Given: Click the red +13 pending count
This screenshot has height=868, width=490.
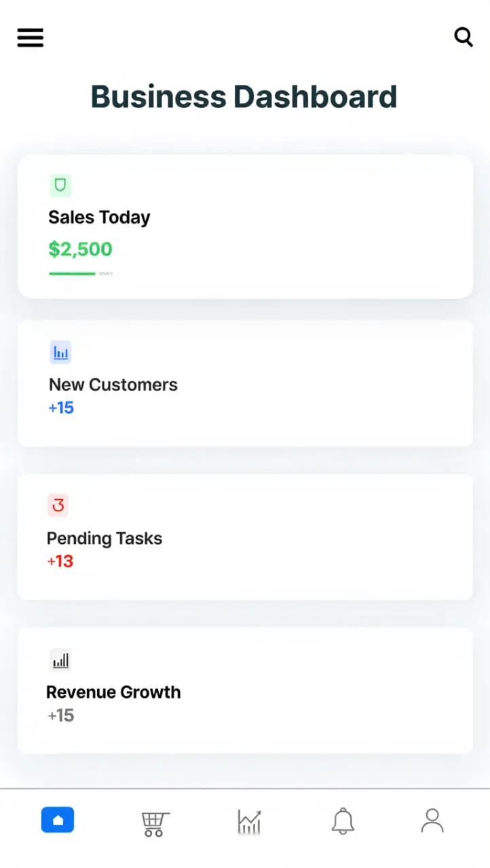Looking at the screenshot, I should (x=60, y=561).
